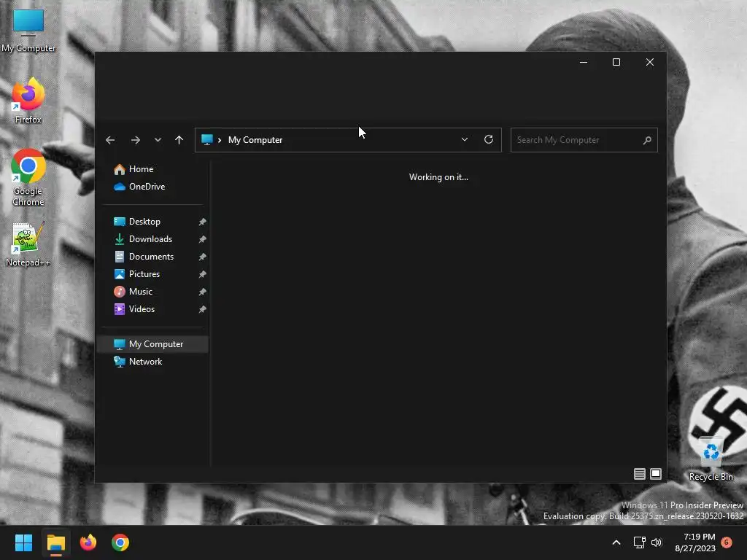Image resolution: width=747 pixels, height=560 pixels.
Task: Open the Notepad++ desktop shortcut
Action: click(x=28, y=245)
